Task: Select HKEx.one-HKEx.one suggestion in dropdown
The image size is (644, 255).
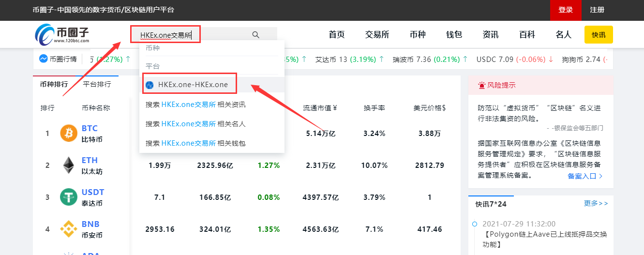Action: [193, 85]
